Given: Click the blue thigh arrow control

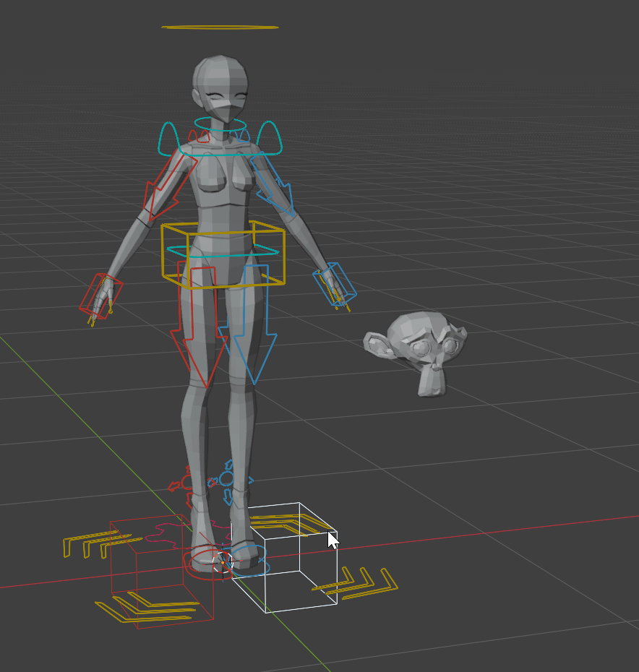Looking at the screenshot, I should point(253,324).
